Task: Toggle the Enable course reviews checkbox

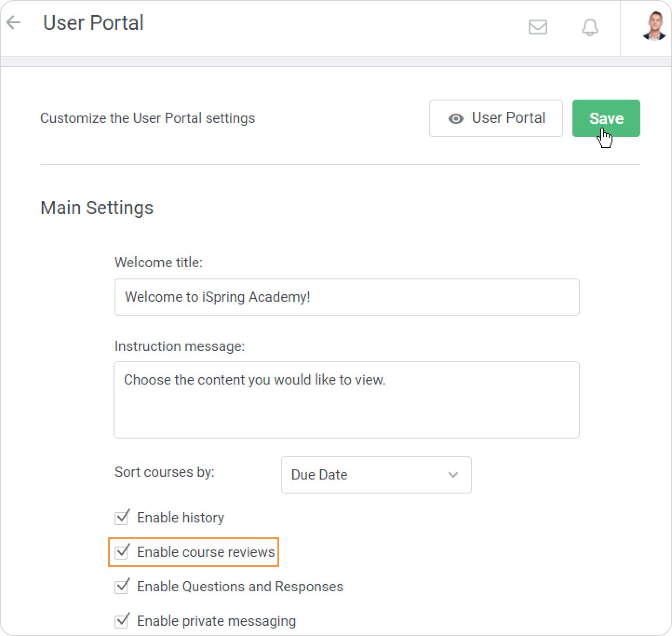Action: coord(122,552)
